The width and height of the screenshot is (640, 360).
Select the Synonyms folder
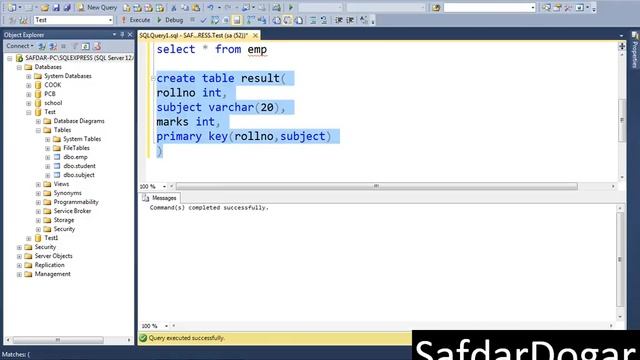tap(67, 193)
